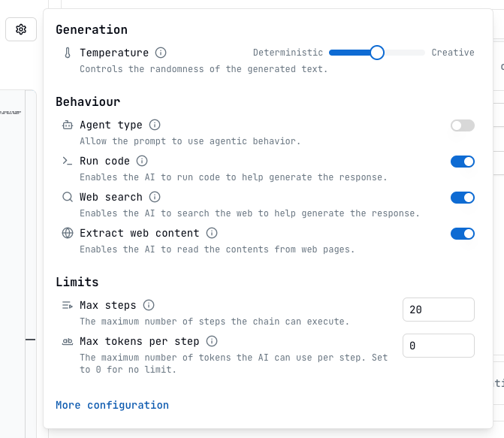
Task: Open the Temperature info tooltip icon
Action: (x=161, y=53)
